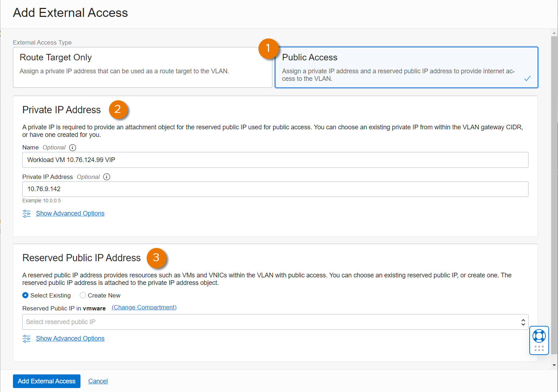Expand Show Advanced Options for reserved public IP

click(x=70, y=338)
